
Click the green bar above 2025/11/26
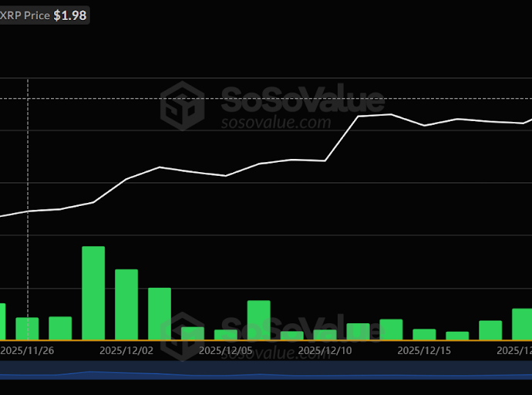click(x=27, y=329)
